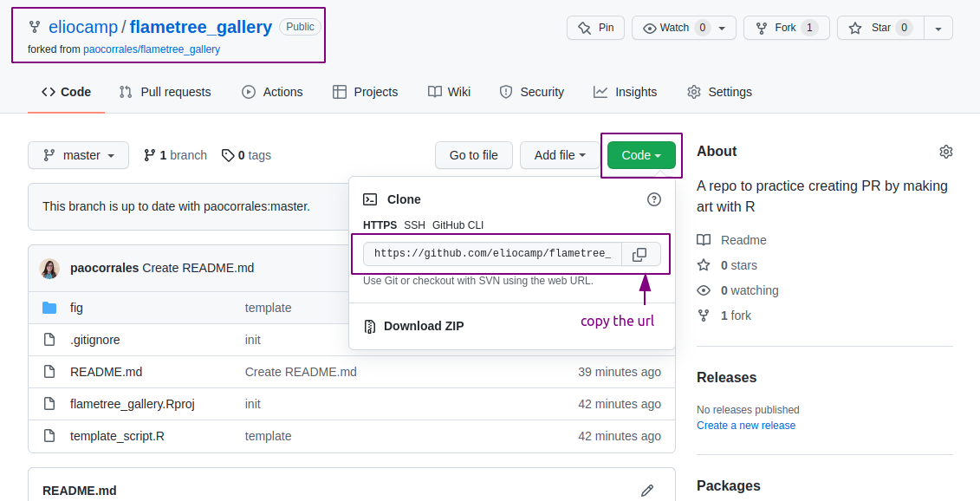
Task: Open the Insights tab
Action: tap(625, 91)
